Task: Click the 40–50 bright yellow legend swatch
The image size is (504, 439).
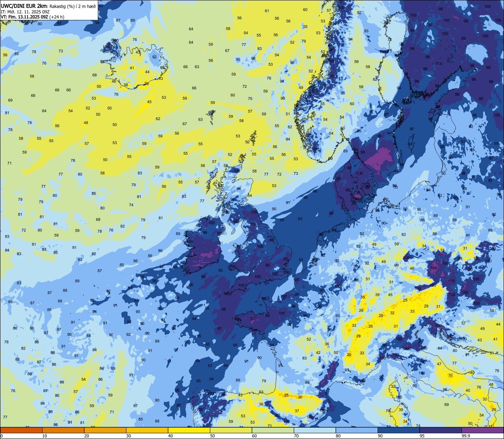Action: tap(189, 430)
